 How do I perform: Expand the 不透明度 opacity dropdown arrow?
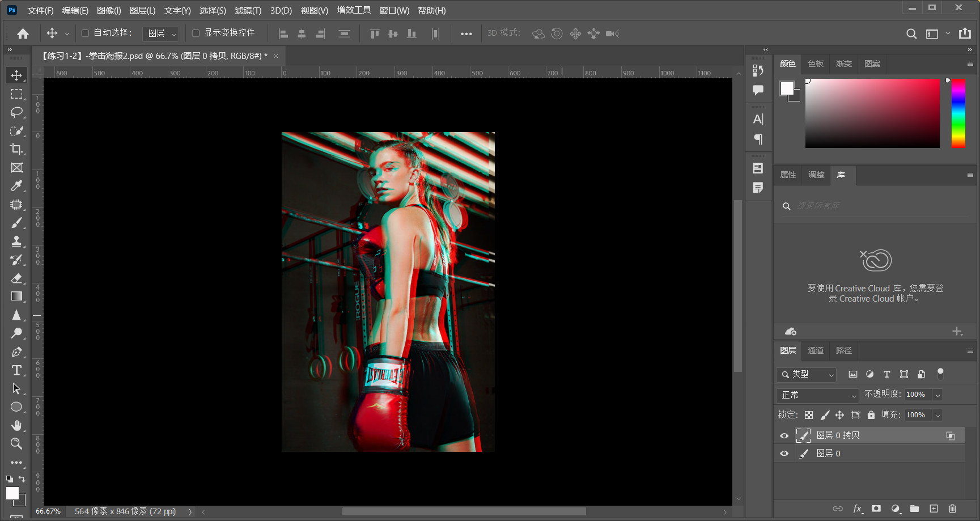coord(938,395)
